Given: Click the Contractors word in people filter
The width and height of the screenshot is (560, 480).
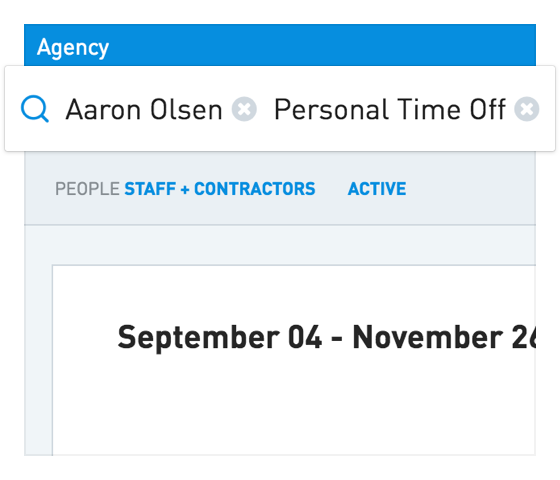Looking at the screenshot, I should click(255, 189).
